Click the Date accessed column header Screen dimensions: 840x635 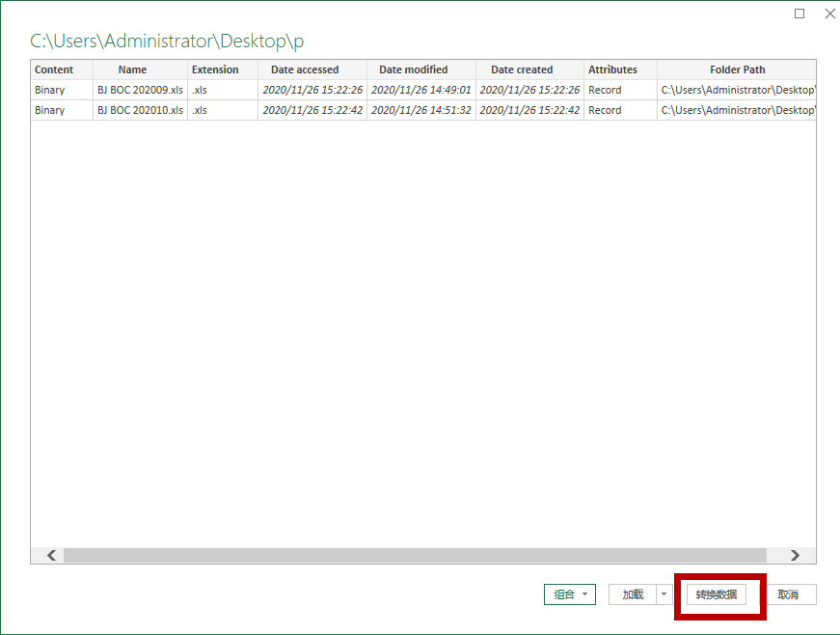point(312,69)
